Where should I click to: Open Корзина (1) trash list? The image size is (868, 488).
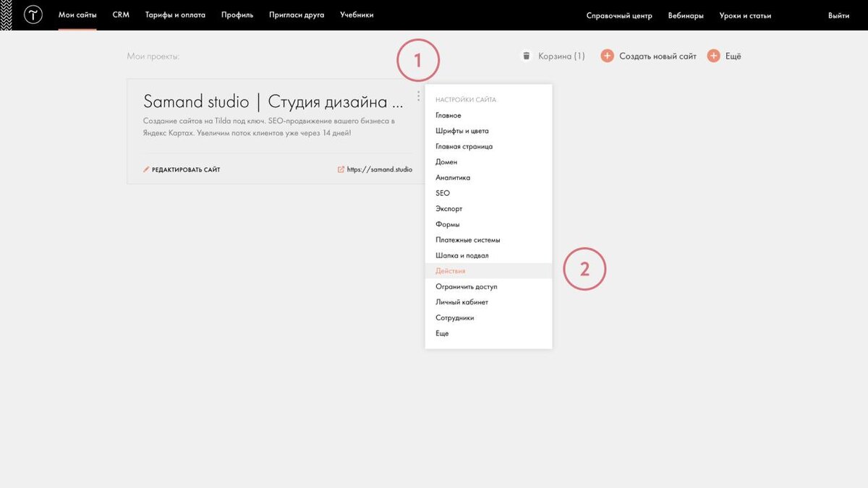coord(561,56)
